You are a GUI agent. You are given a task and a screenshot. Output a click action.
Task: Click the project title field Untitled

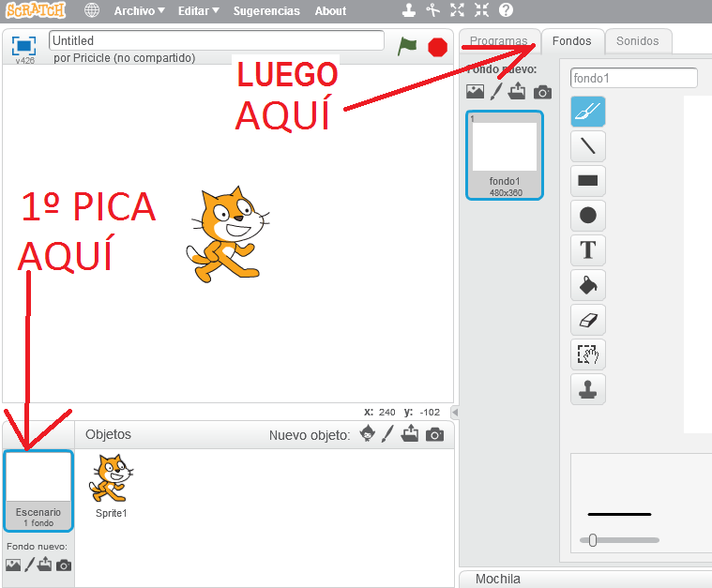[216, 40]
